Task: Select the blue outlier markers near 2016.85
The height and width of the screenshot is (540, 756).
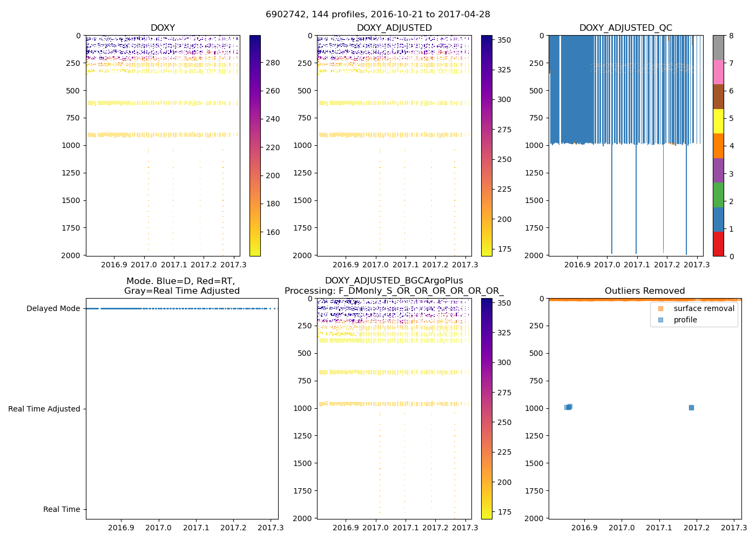Action: 568,407
